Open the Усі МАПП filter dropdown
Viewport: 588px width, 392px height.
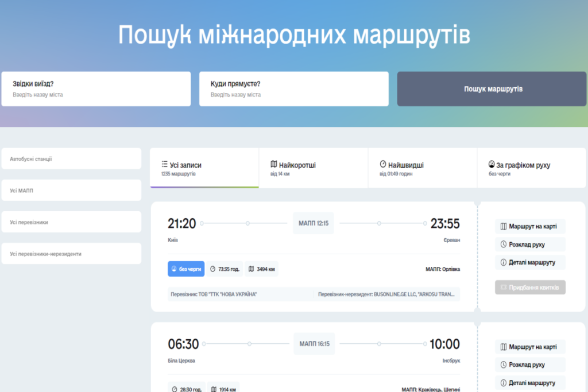[x=71, y=190]
